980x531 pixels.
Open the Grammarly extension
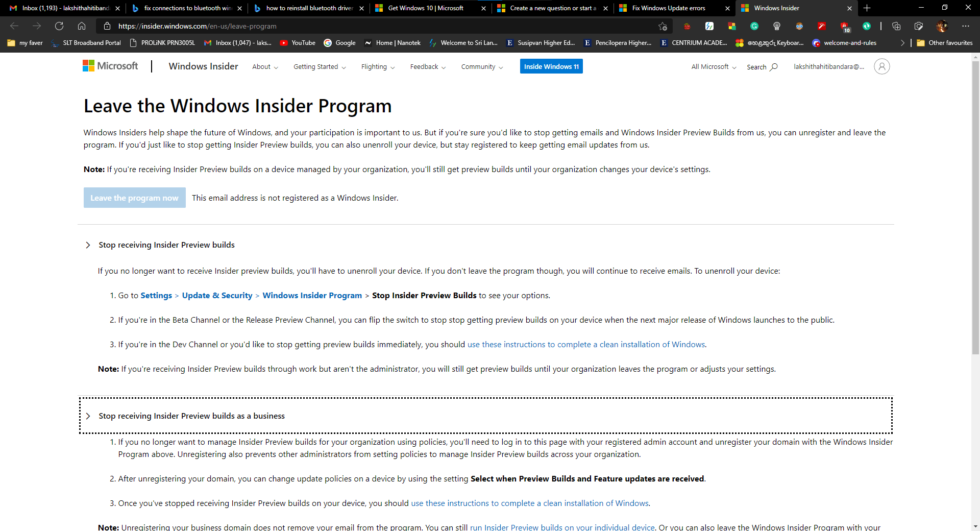click(x=754, y=26)
